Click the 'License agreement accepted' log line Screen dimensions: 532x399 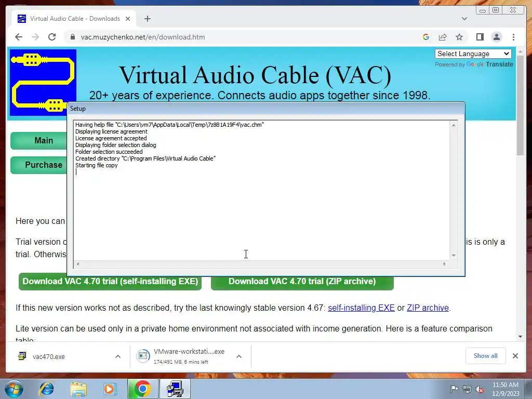pyautogui.click(x=111, y=138)
